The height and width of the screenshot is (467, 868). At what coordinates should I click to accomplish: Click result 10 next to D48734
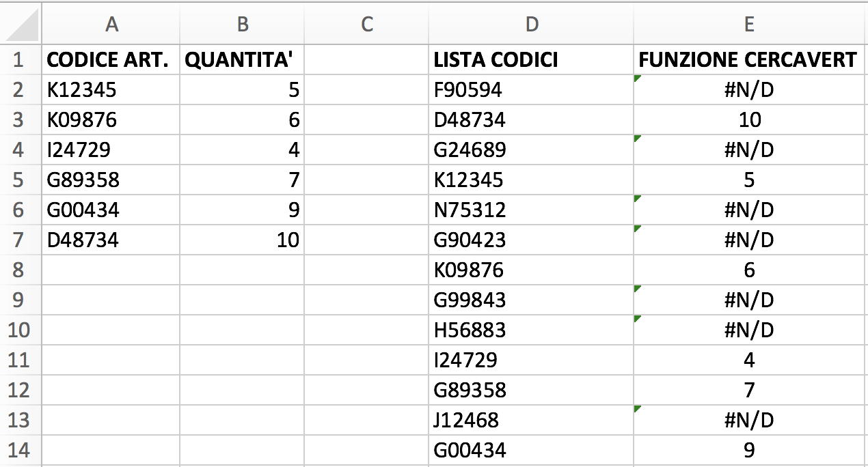click(750, 120)
